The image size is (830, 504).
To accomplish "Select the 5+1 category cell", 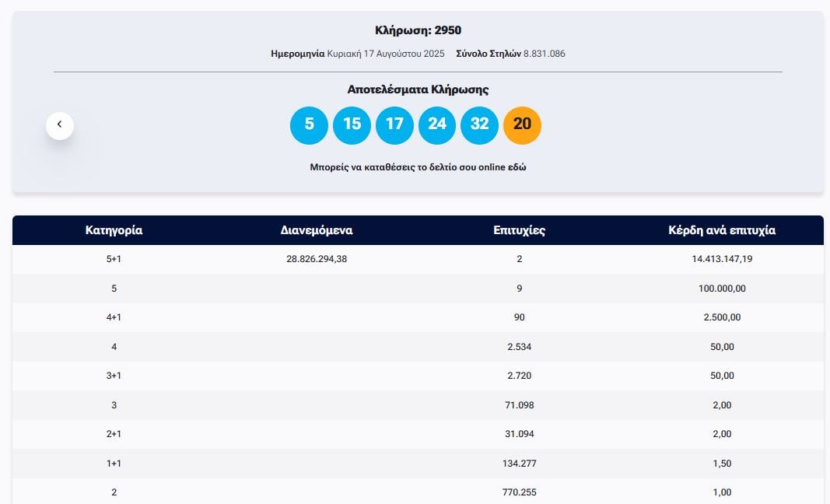I will (114, 259).
